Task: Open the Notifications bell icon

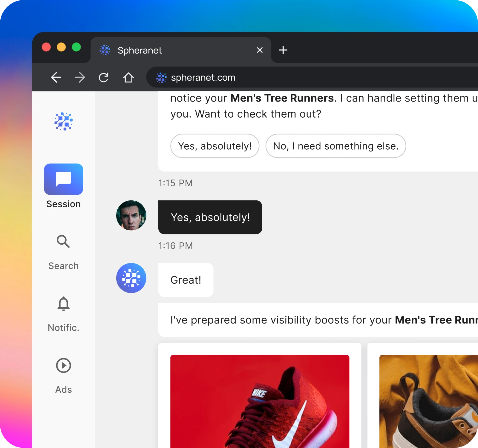Action: click(63, 304)
